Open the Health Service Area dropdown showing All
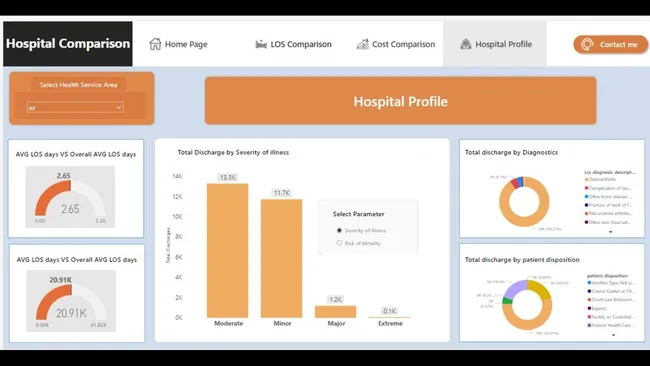650x366 pixels. tap(75, 108)
